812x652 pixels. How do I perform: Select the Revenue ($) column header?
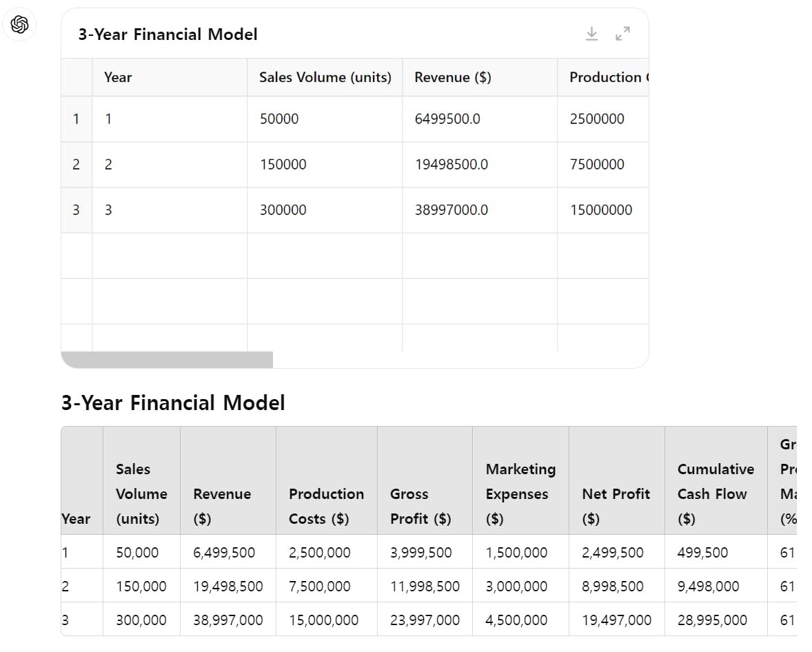pos(453,77)
